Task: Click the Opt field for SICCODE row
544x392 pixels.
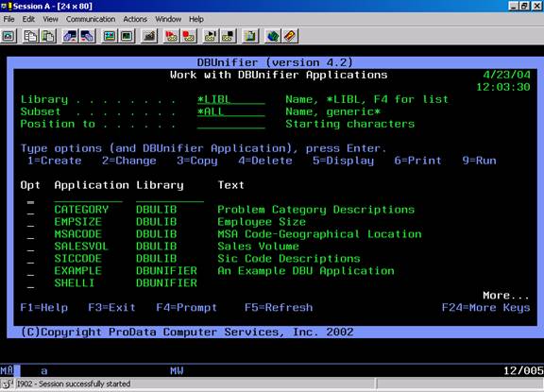Action: pos(30,259)
